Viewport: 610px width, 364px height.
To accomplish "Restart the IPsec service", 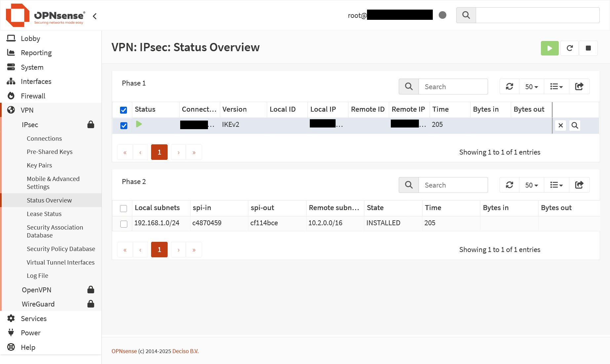I will point(569,48).
